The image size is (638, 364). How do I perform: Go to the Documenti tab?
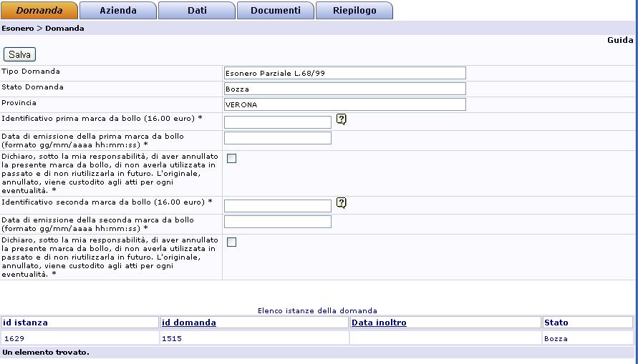[275, 11]
